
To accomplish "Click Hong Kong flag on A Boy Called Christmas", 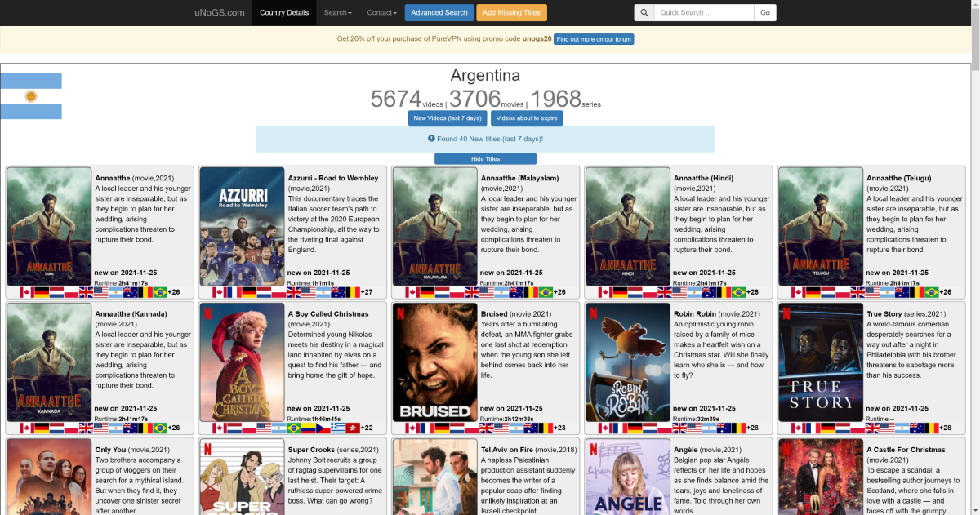I will click(x=352, y=428).
